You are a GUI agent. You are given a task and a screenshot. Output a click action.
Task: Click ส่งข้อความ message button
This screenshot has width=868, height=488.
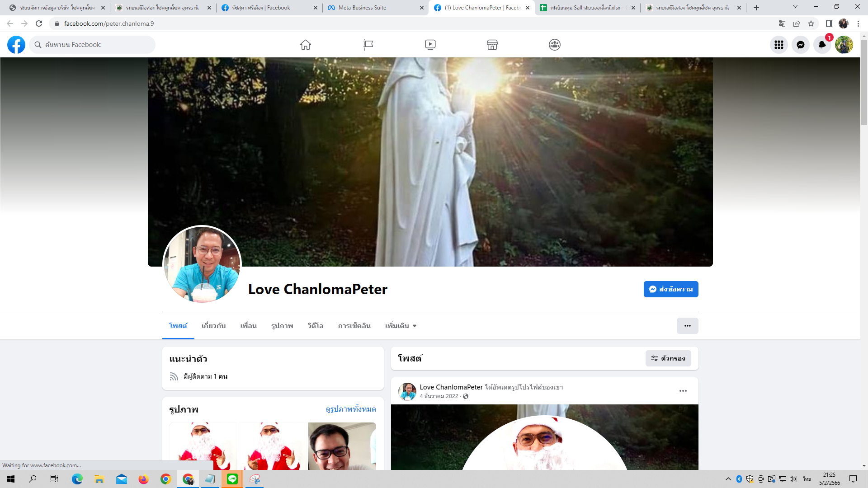coord(671,289)
